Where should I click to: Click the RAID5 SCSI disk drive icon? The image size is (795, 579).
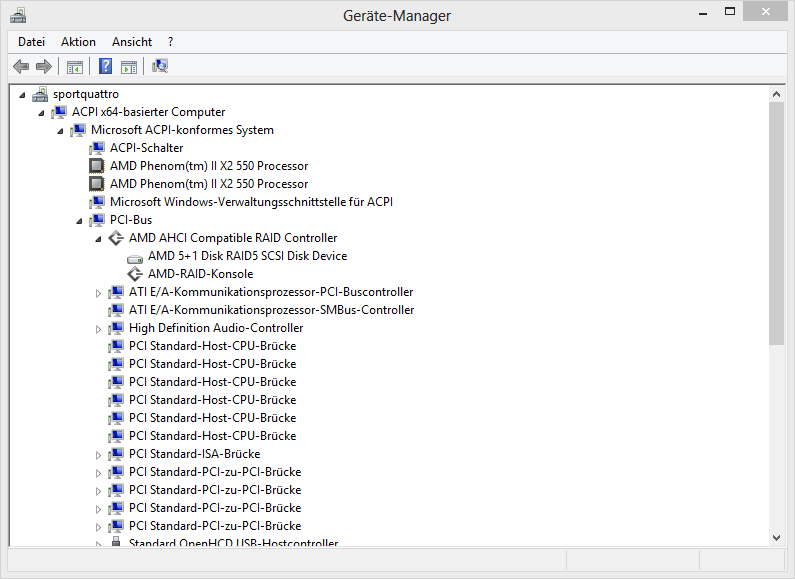tap(135, 258)
